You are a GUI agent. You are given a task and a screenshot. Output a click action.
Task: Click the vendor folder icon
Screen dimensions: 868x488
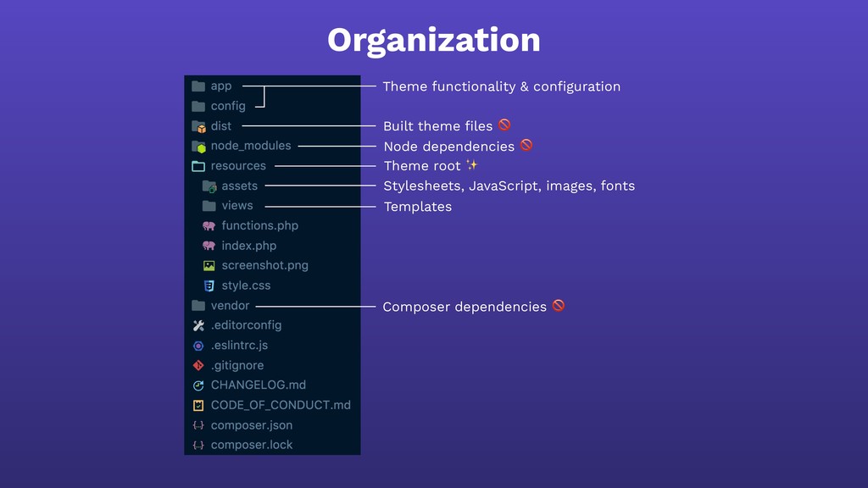click(198, 306)
